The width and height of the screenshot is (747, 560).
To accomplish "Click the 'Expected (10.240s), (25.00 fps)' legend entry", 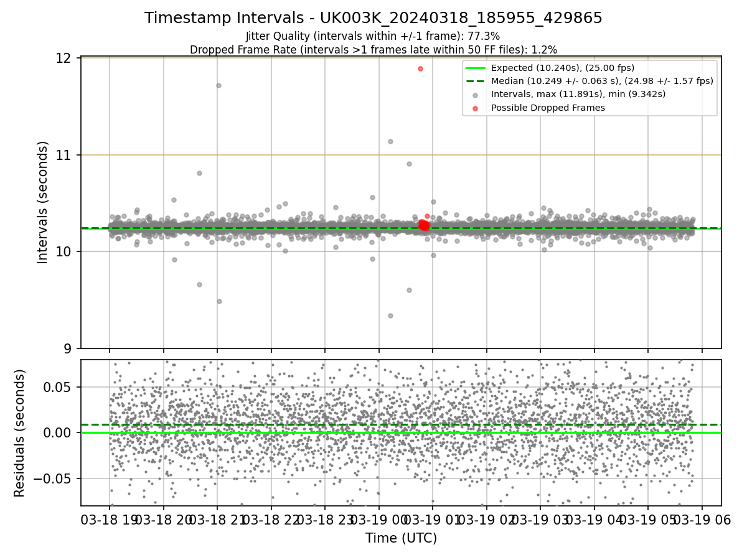I will point(563,68).
